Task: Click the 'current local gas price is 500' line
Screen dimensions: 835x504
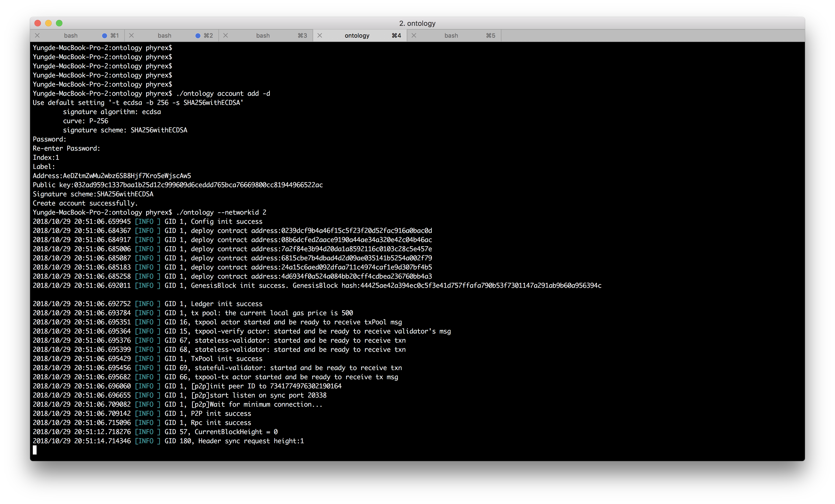Action: point(193,313)
